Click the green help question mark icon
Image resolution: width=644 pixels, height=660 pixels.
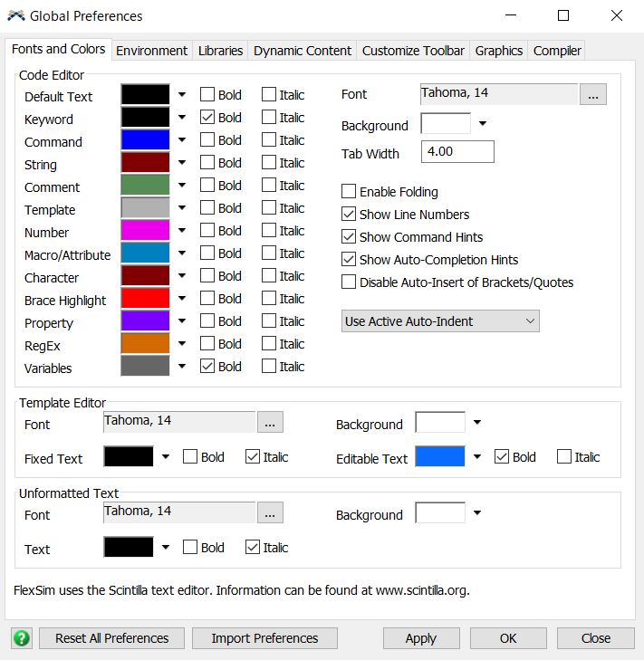click(x=21, y=638)
